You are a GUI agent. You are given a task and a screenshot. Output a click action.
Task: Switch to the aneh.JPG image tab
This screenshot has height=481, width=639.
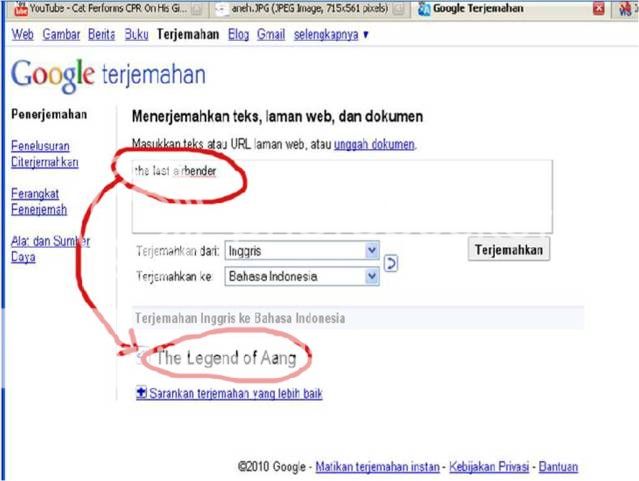308,9
